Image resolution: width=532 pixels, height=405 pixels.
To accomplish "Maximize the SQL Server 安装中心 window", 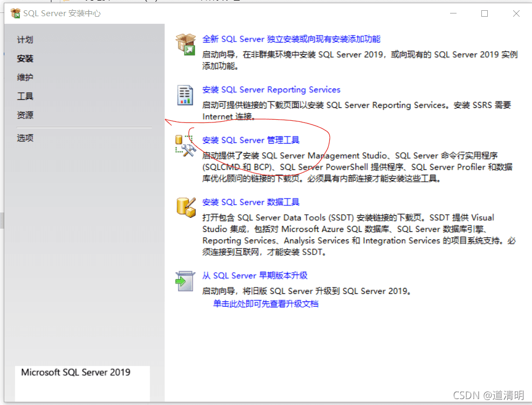I will point(485,13).
